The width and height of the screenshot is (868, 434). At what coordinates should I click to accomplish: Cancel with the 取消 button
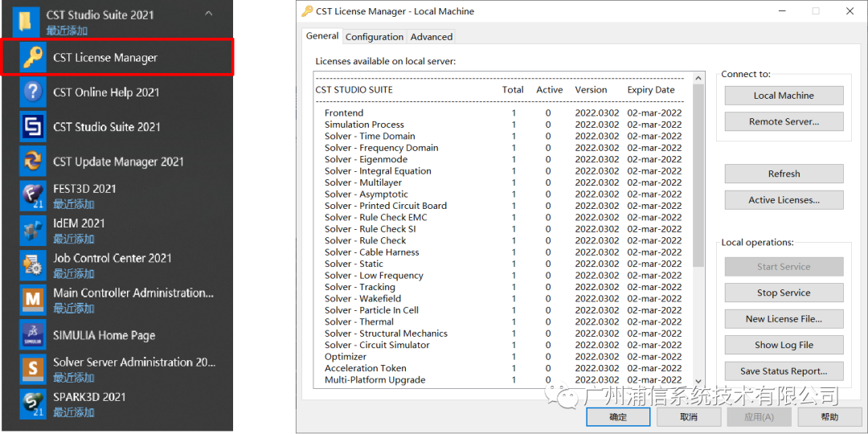[689, 417]
